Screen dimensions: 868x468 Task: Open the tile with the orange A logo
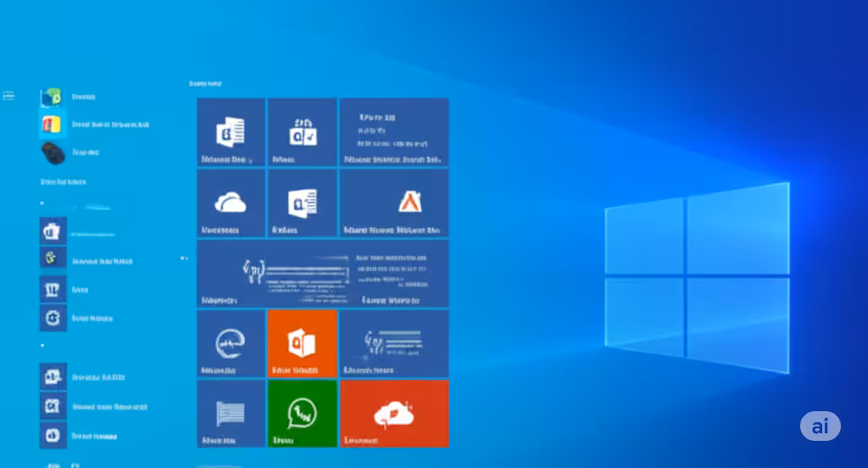point(394,203)
